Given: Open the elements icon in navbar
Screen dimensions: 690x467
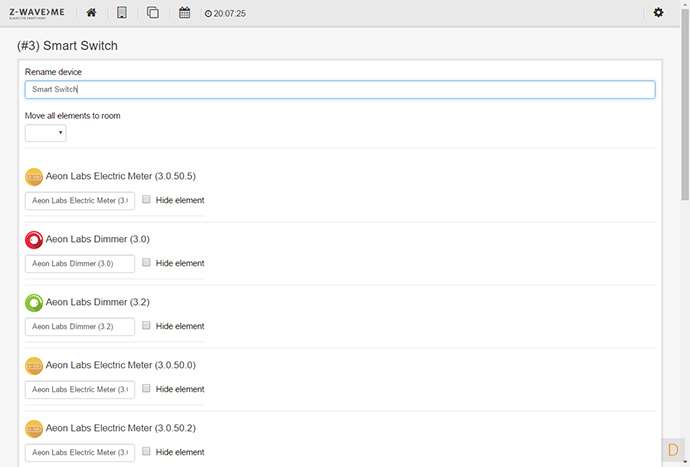Looking at the screenshot, I should [x=153, y=13].
